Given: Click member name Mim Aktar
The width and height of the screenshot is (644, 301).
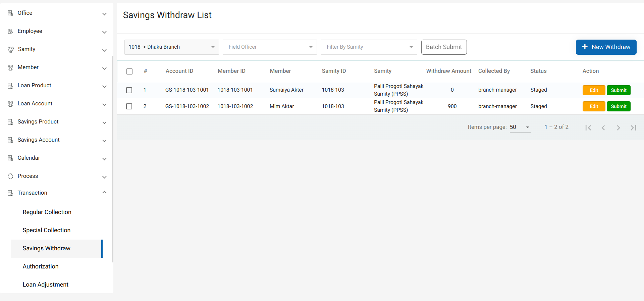Looking at the screenshot, I should [x=282, y=106].
